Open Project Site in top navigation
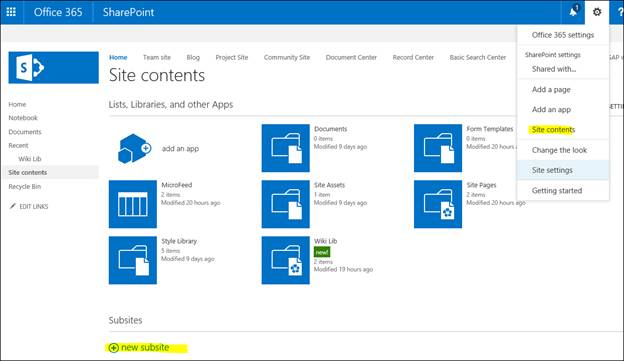Image resolution: width=624 pixels, height=361 pixels. tap(232, 57)
